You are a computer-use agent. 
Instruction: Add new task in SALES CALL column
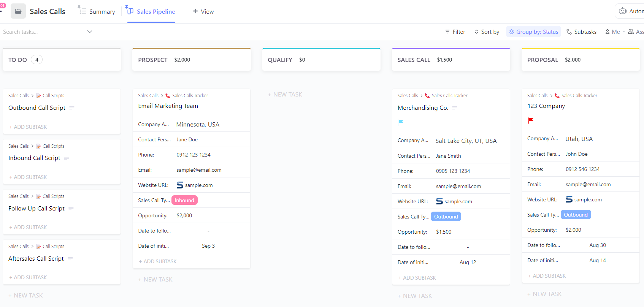coord(415,296)
